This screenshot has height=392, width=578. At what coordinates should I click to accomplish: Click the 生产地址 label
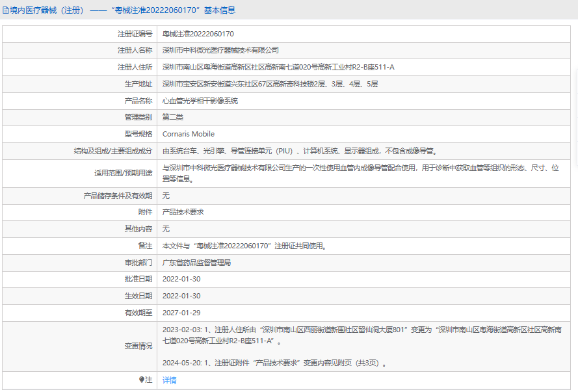pyautogui.click(x=138, y=84)
